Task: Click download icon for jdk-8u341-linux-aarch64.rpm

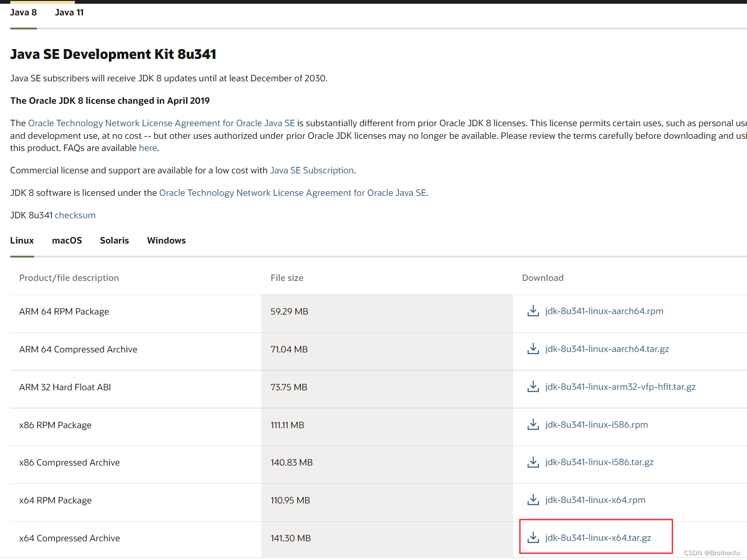Action: (x=533, y=311)
